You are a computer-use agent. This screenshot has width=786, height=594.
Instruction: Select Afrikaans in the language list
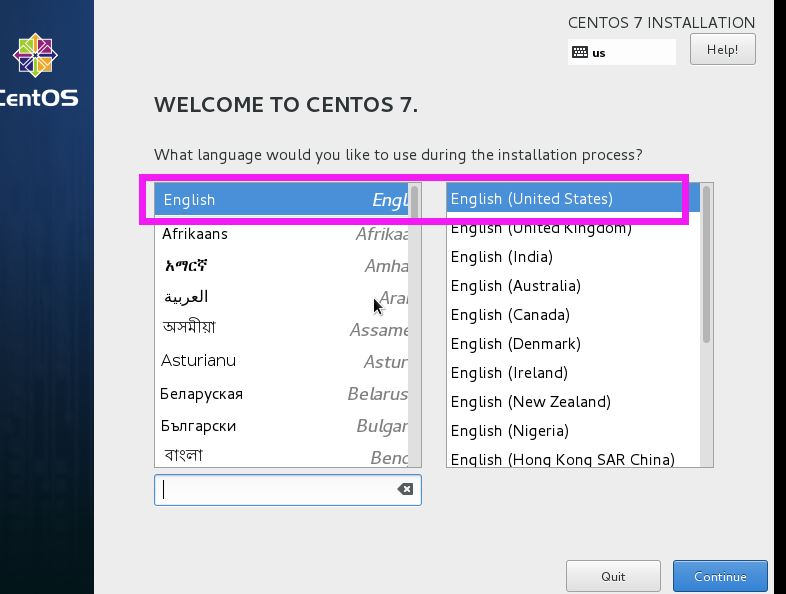(195, 234)
